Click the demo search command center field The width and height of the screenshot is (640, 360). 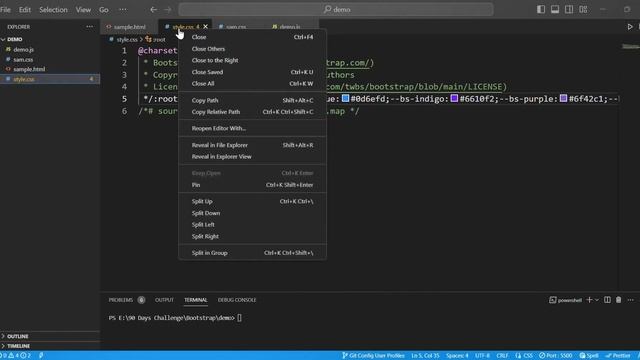336,9
